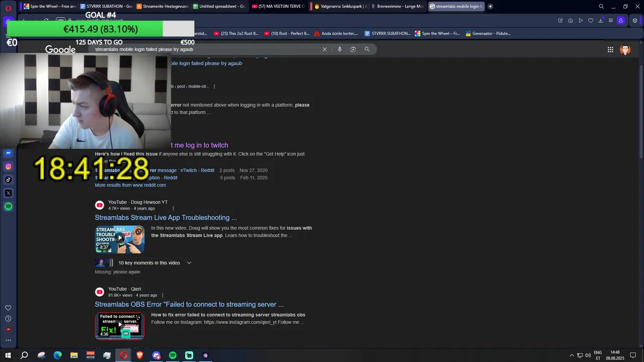This screenshot has width=644, height=362.
Task: Open Discord from the taskbar
Action: click(x=156, y=355)
